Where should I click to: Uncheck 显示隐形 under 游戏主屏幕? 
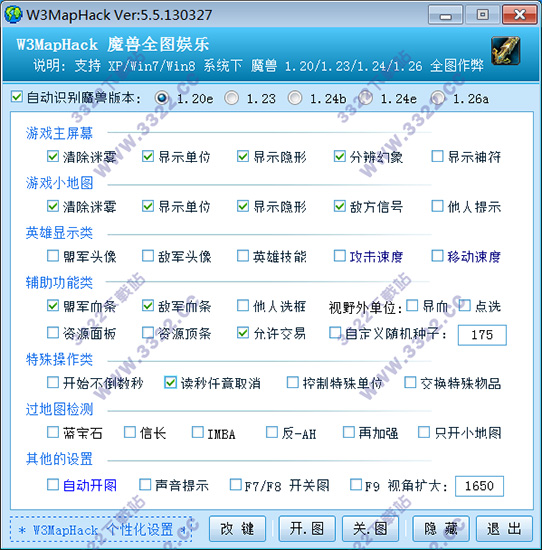pyautogui.click(x=243, y=156)
